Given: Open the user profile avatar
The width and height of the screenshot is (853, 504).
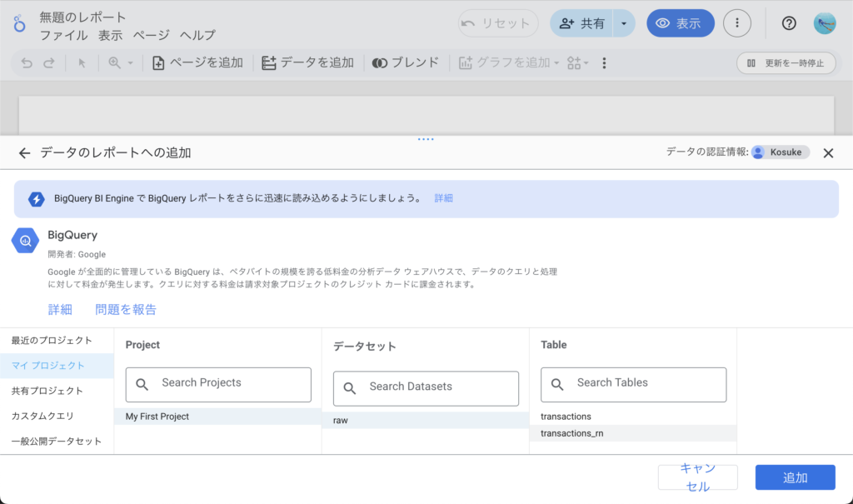Looking at the screenshot, I should [x=824, y=23].
